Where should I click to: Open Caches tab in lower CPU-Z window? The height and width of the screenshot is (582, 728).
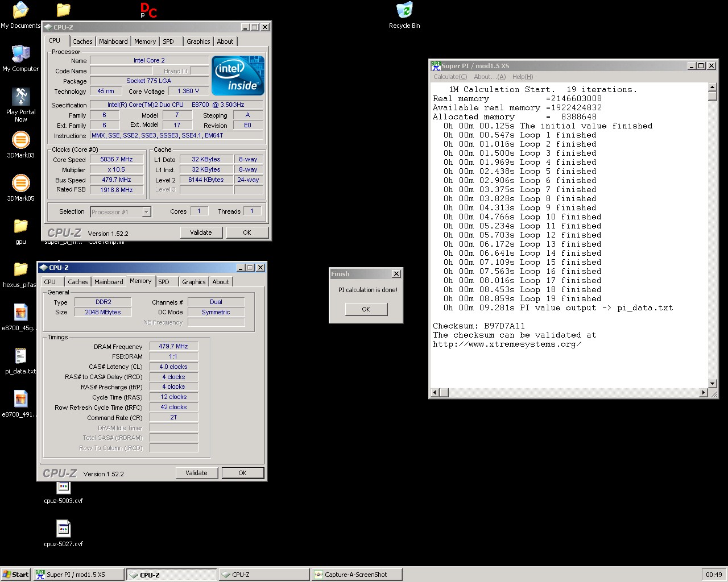(78, 282)
